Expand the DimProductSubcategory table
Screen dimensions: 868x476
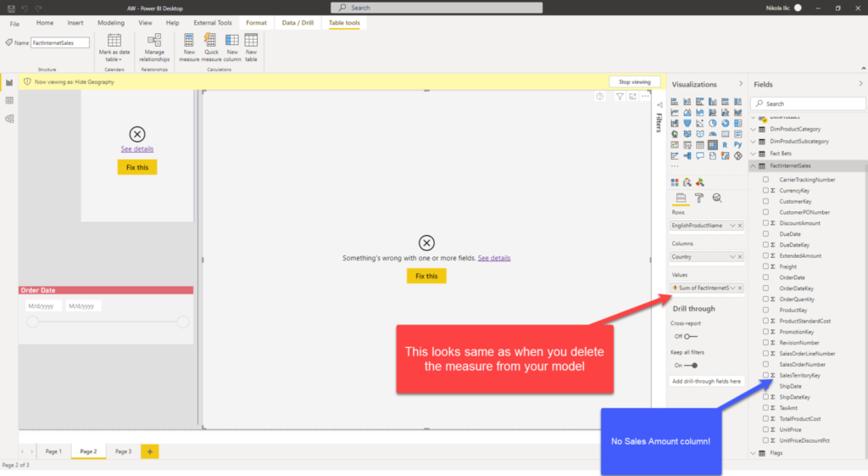[754, 142]
